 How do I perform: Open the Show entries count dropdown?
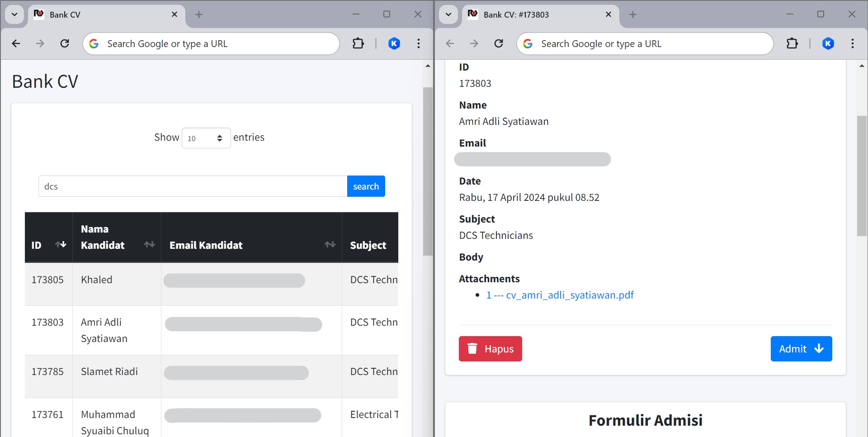(x=206, y=138)
